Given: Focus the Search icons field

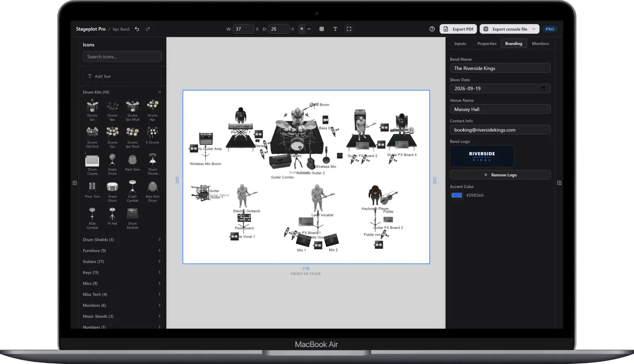Looking at the screenshot, I should pos(122,57).
